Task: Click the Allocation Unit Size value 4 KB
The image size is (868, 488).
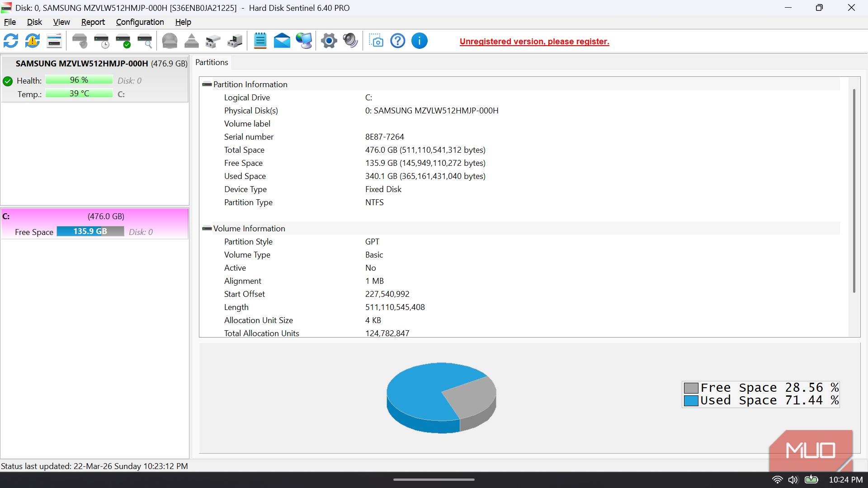Action: coord(373,320)
